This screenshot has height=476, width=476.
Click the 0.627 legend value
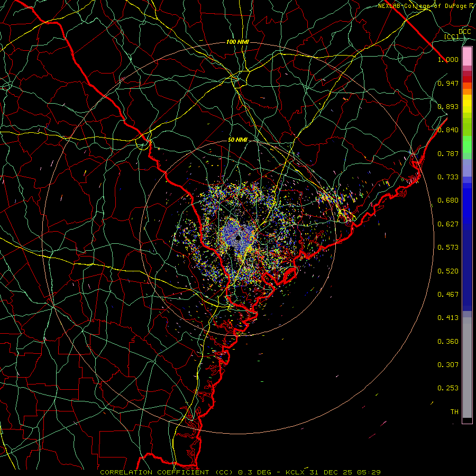(448, 224)
